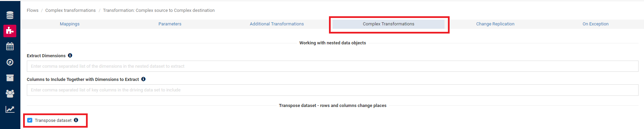The width and height of the screenshot is (644, 129).
Task: Open the On Exception tab
Action: [595, 24]
